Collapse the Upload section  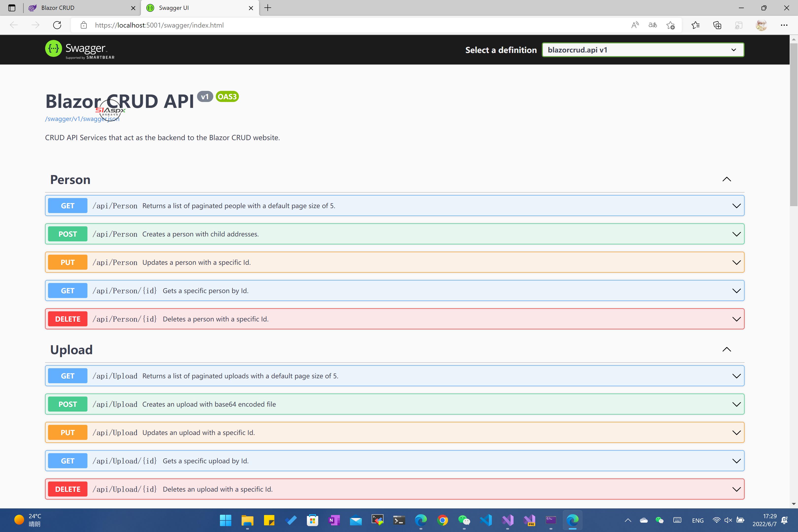(726, 349)
